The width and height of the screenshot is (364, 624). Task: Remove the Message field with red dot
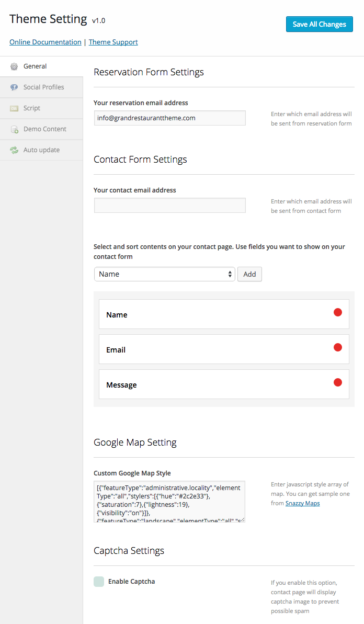[338, 382]
